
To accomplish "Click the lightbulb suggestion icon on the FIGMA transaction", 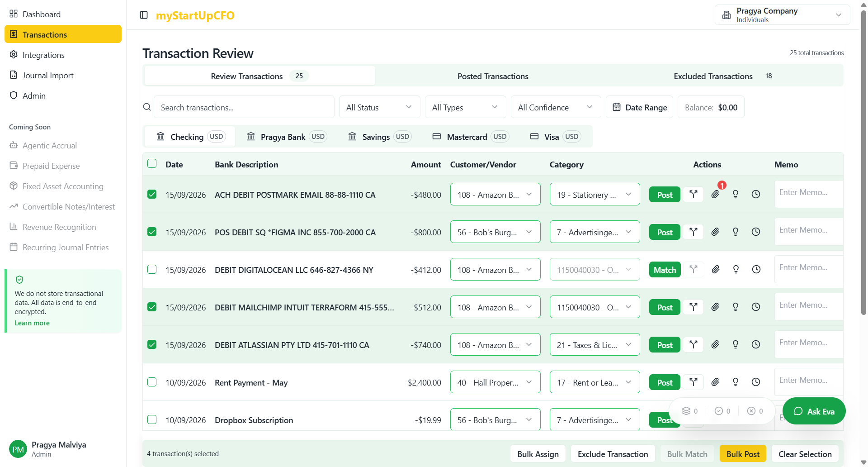I will tap(736, 232).
